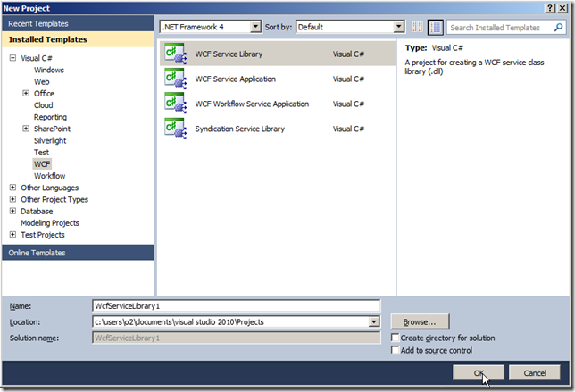Select the Test category under Visual C#
Screen dimensions: 575x392
tap(41, 152)
